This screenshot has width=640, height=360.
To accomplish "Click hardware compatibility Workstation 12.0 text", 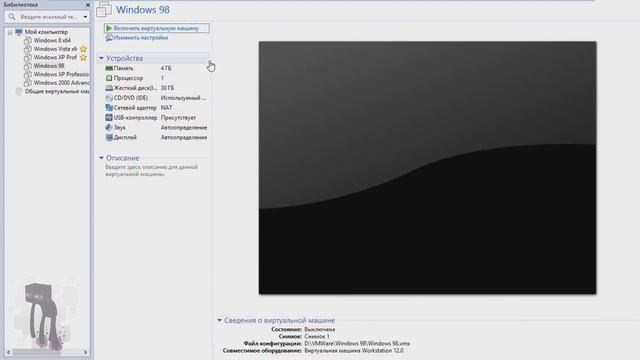I will click(x=354, y=351).
